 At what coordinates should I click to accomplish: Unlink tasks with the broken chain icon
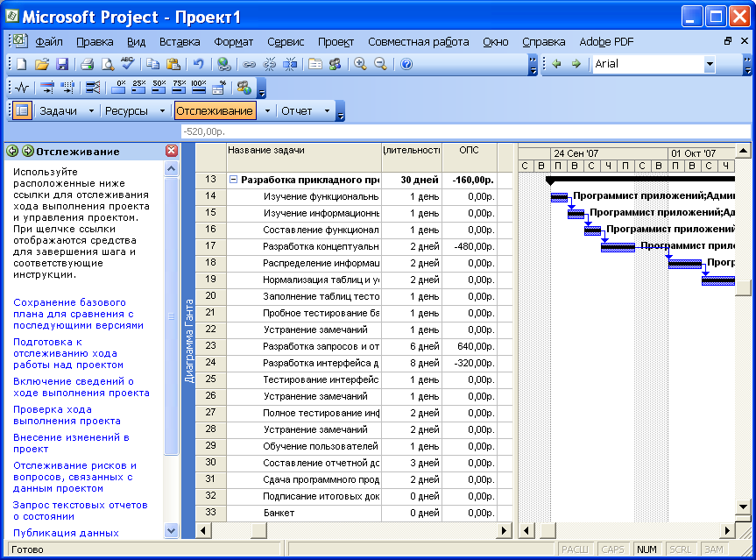pos(269,64)
